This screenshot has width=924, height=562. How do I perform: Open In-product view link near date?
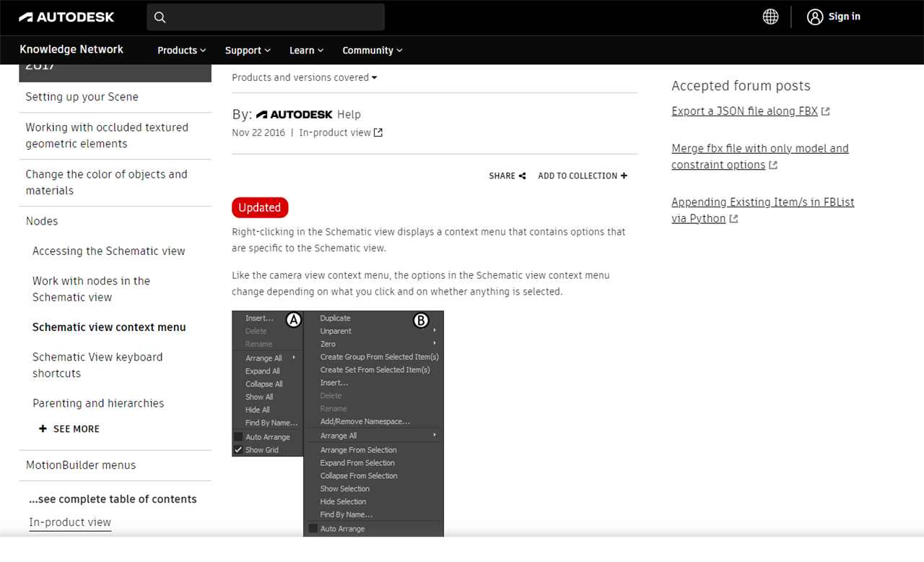[341, 133]
